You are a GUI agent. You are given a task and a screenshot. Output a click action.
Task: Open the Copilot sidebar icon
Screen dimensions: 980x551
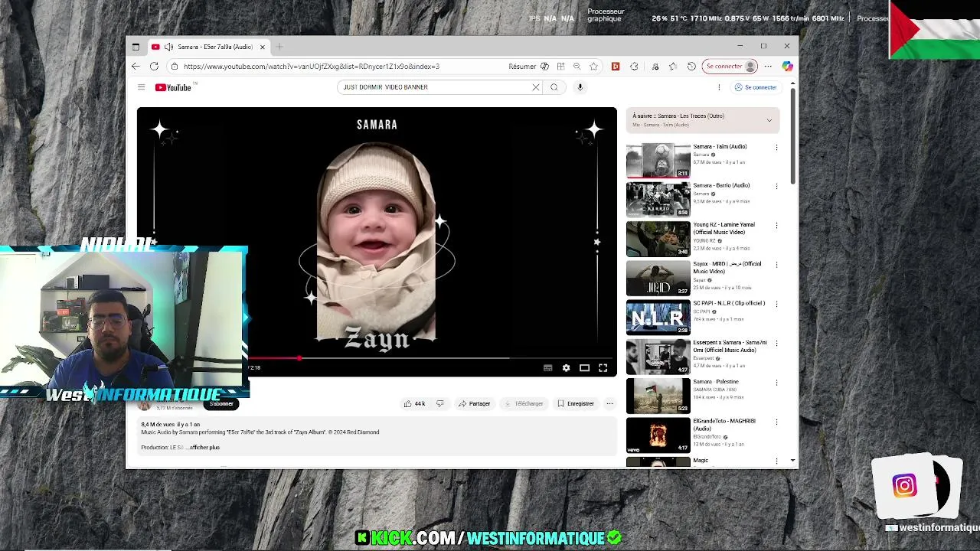pyautogui.click(x=787, y=67)
